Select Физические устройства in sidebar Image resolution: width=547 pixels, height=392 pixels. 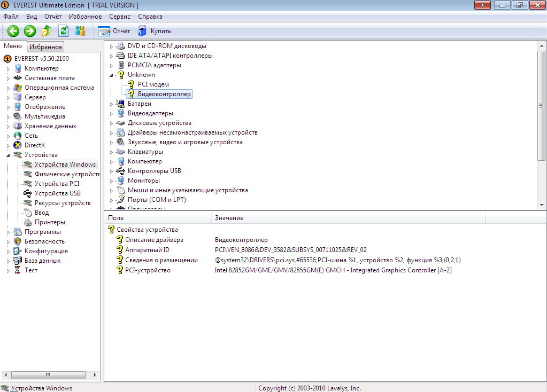pos(67,174)
